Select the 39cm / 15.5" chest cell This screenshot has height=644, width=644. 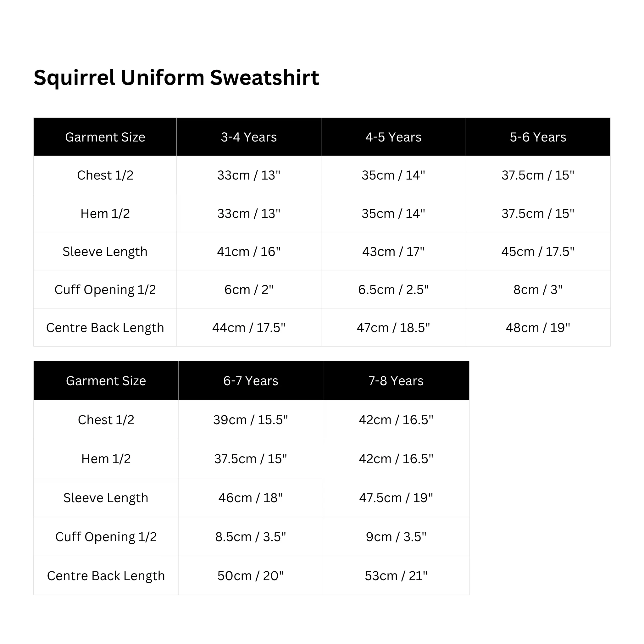[x=250, y=420]
